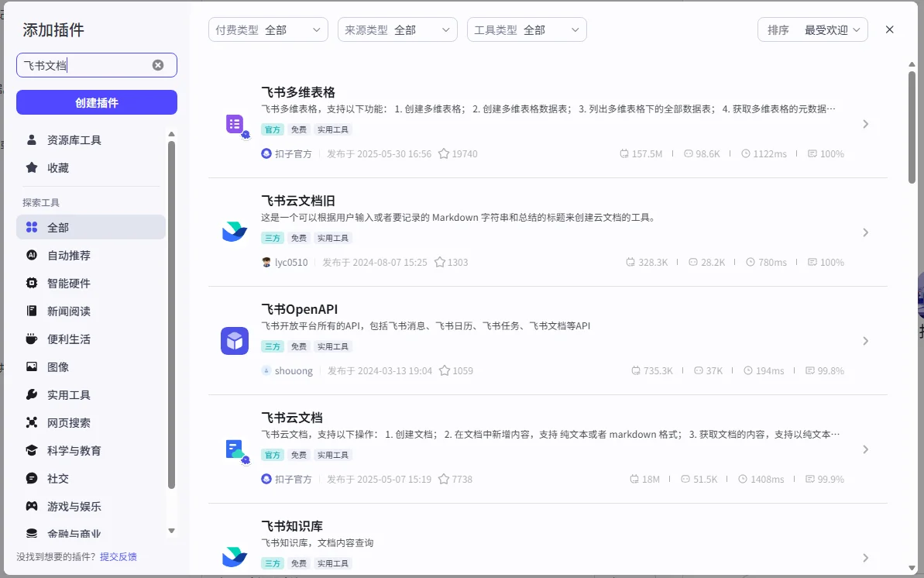
Task: Expand 飞书云文档旧 with its right chevron
Action: coord(866,232)
